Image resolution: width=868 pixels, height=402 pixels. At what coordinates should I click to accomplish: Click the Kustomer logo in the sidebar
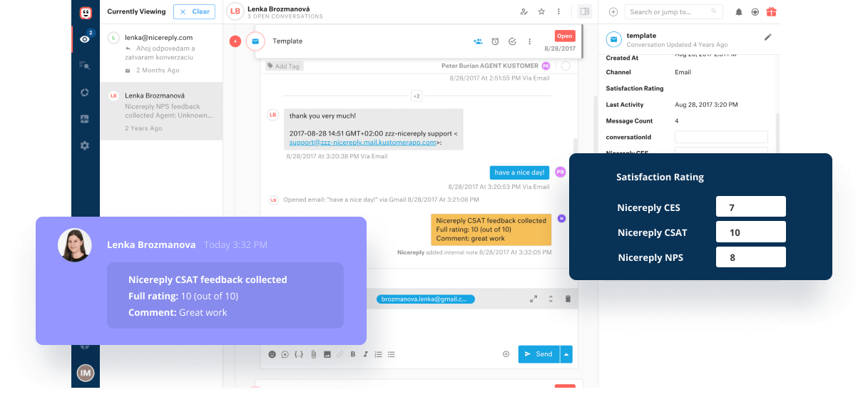point(85,12)
